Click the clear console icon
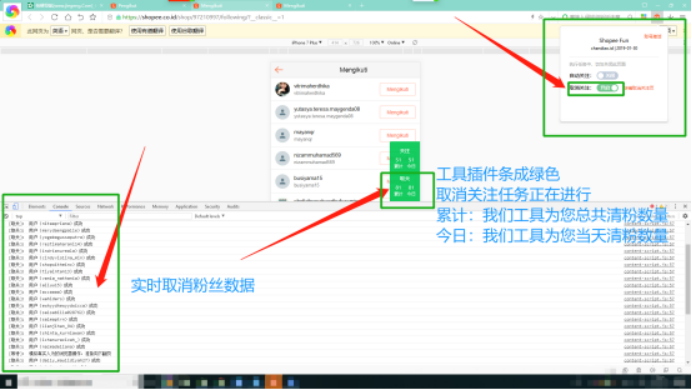The image size is (692, 390). [6, 216]
